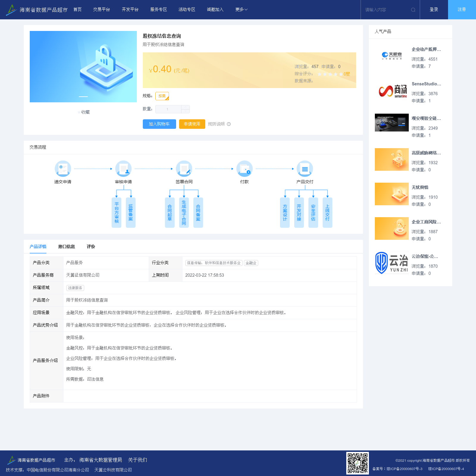Increase quantity with up stepper

[186, 107]
